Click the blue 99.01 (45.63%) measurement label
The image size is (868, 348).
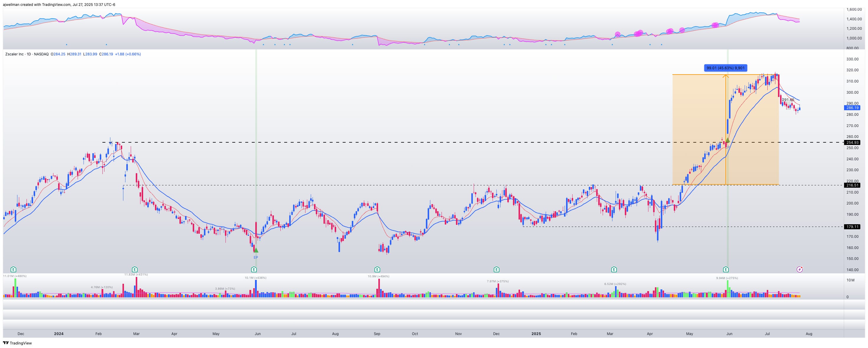[x=725, y=68]
